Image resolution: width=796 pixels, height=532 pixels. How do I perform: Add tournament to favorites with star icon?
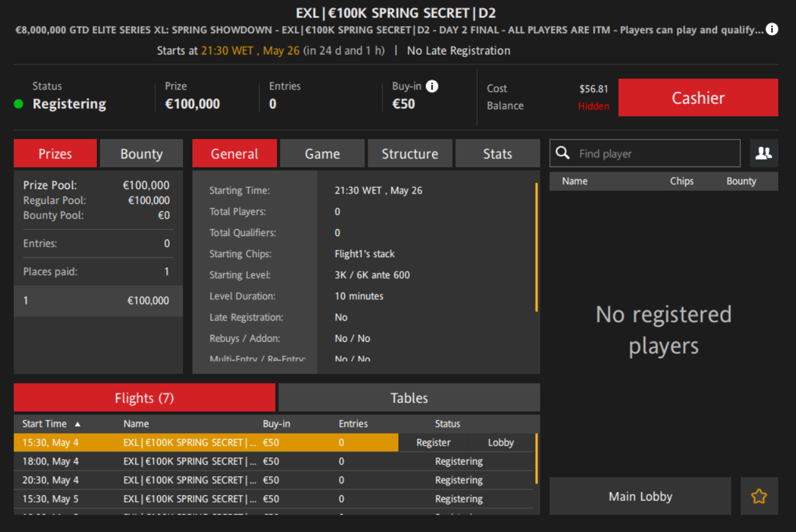tap(759, 496)
